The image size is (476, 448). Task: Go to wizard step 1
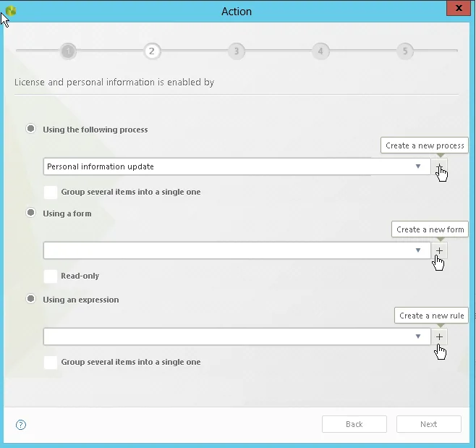tap(68, 51)
